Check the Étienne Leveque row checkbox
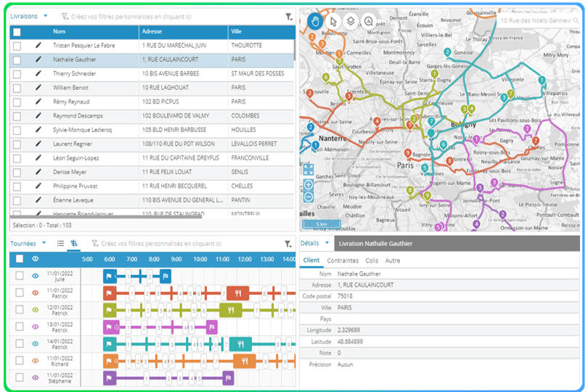This screenshot has width=588, height=392. 17,200
